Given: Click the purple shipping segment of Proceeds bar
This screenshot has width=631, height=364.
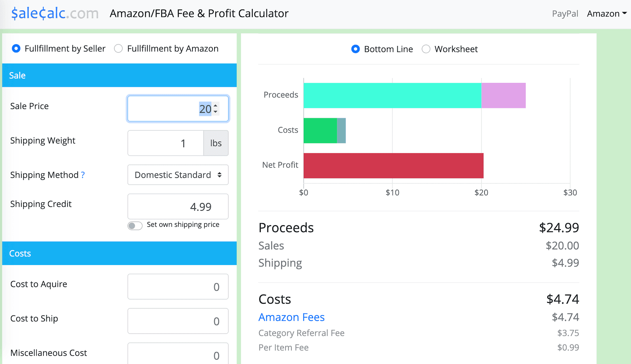Looking at the screenshot, I should [503, 95].
